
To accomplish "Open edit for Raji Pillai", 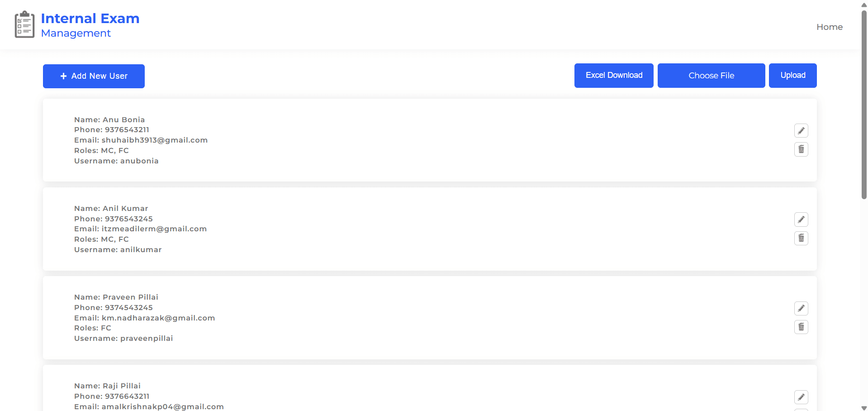I will [x=801, y=397].
